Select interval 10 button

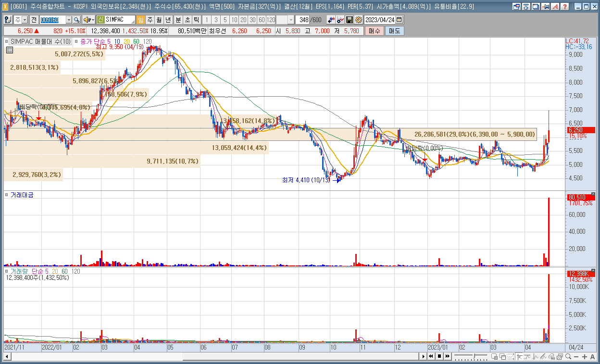click(x=234, y=20)
